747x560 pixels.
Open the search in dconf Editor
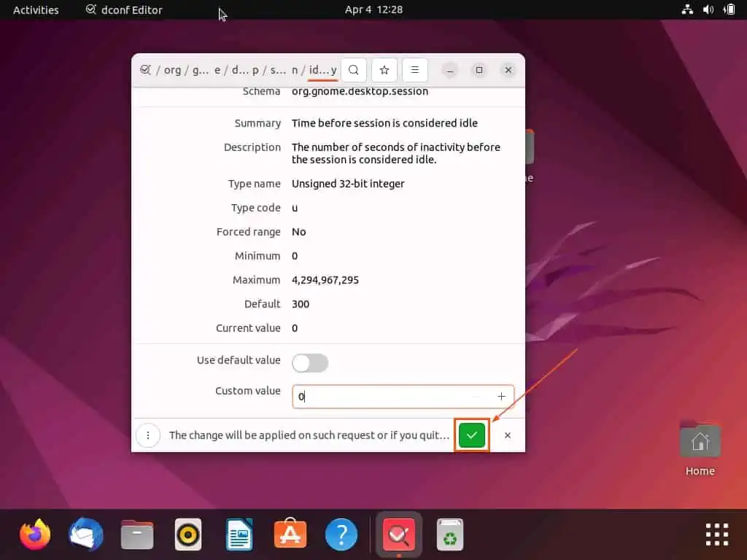tap(353, 70)
